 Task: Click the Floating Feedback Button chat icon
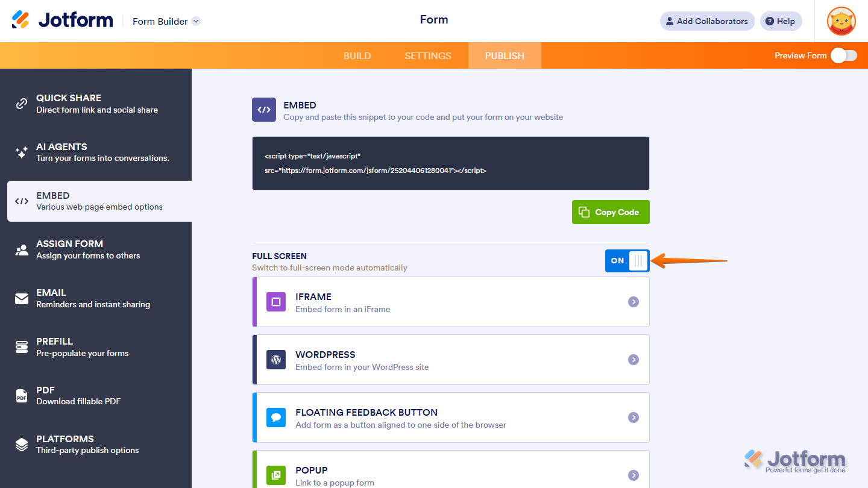click(x=276, y=418)
